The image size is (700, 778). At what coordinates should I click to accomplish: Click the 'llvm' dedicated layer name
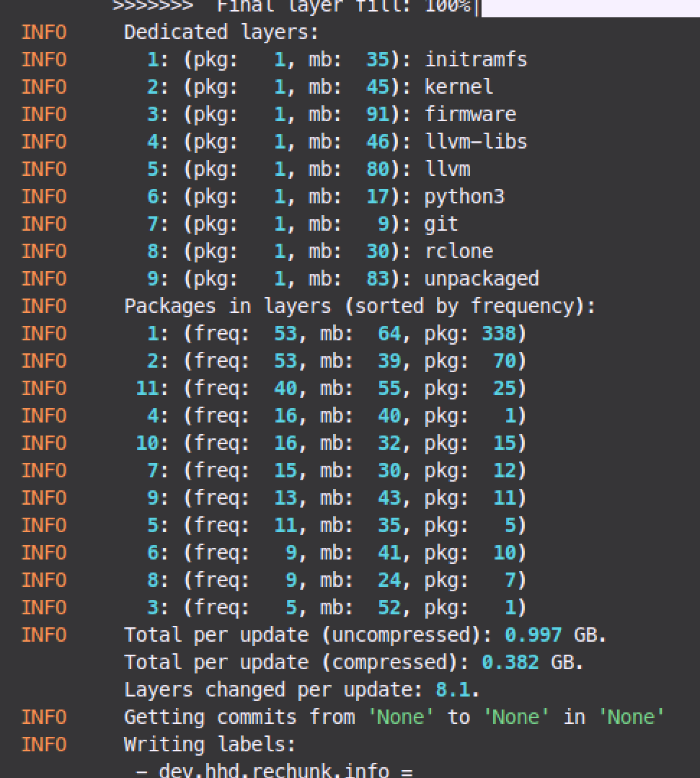(447, 169)
